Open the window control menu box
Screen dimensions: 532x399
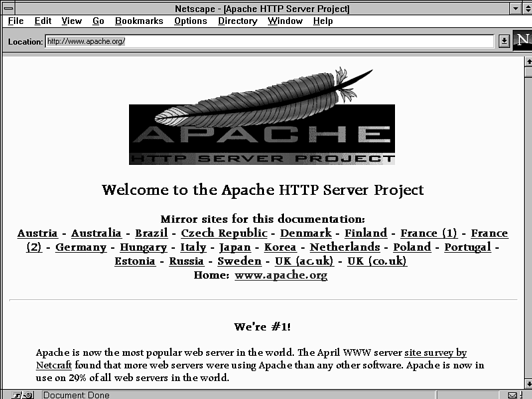(9, 9)
